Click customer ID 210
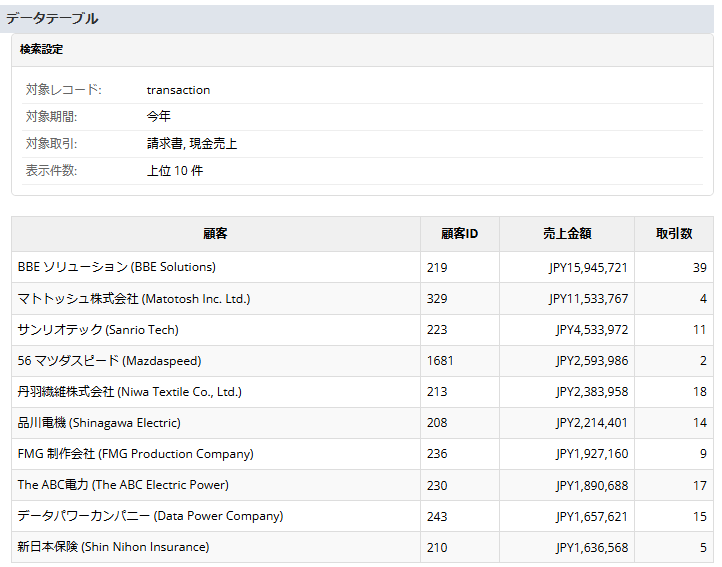Viewport: 722px width, 567px height. 437,547
